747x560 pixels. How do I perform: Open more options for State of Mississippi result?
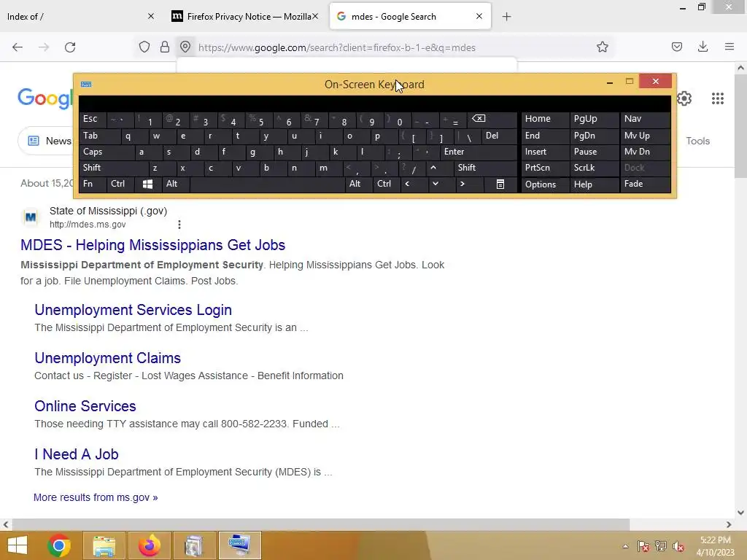click(x=179, y=225)
